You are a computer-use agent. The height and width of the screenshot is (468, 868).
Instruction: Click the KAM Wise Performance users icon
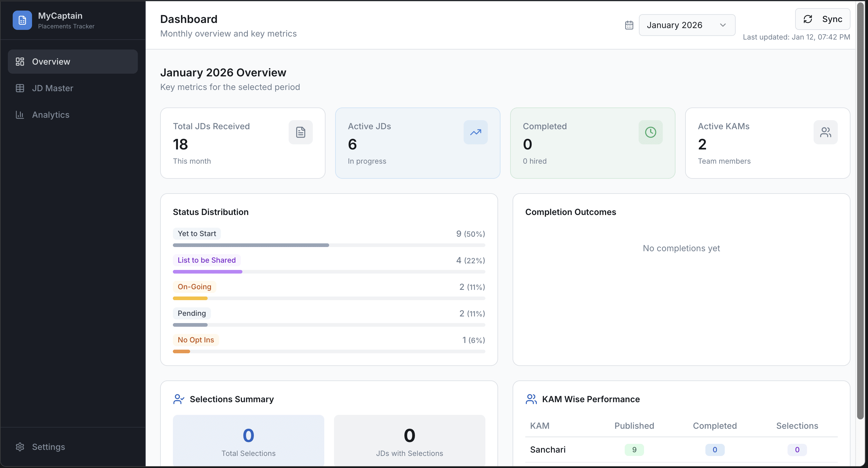pos(531,399)
